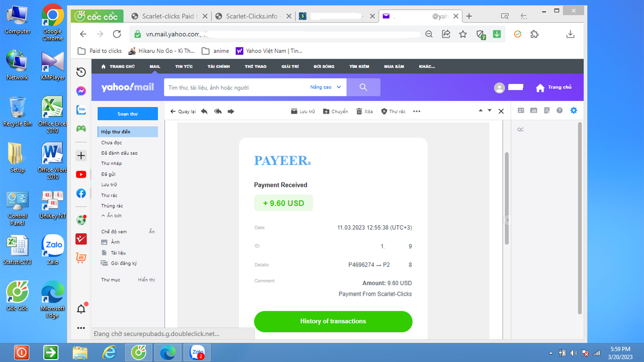Forward the email
644x362 pixels.
[x=231, y=112]
